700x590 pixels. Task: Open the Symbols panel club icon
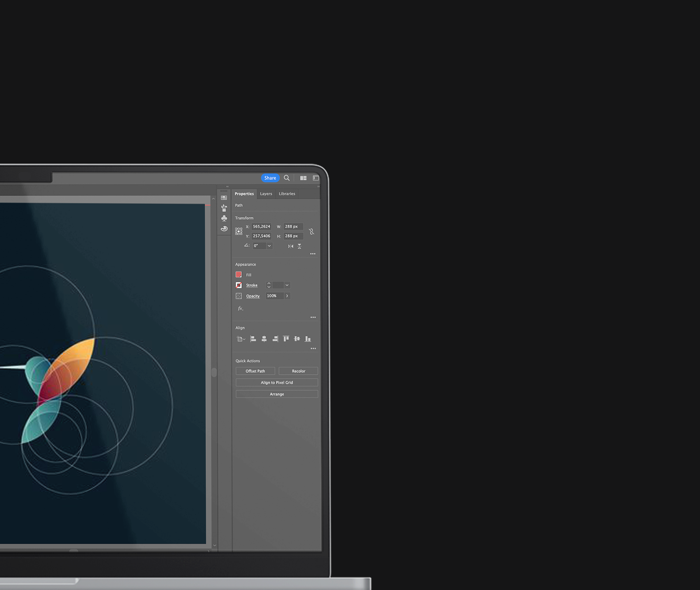224,218
